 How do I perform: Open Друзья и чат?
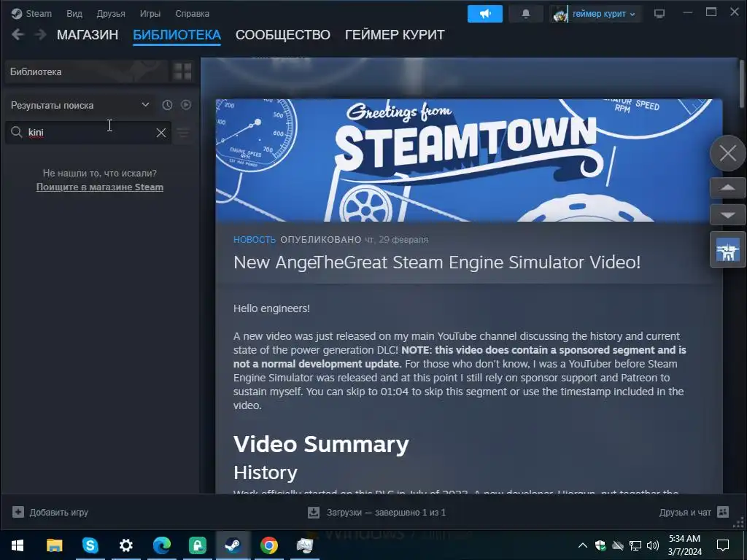(694, 513)
